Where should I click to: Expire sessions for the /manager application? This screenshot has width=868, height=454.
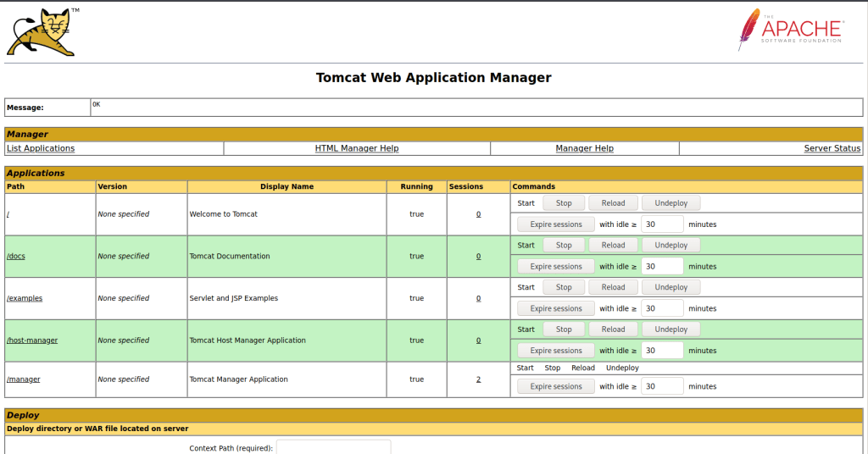pyautogui.click(x=556, y=386)
